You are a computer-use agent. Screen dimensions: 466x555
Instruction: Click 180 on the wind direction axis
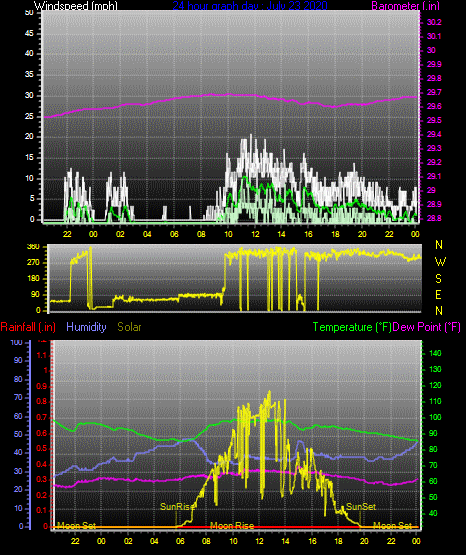(33, 279)
